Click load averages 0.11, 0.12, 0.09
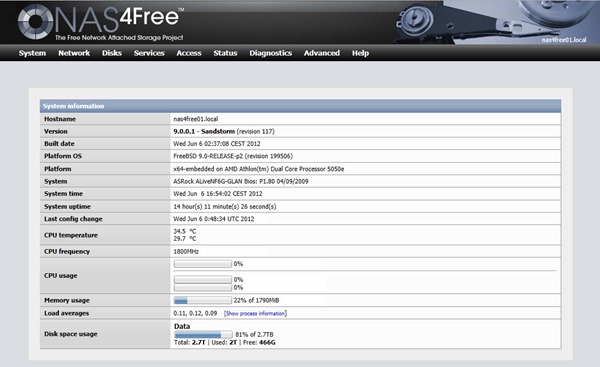 195,313
